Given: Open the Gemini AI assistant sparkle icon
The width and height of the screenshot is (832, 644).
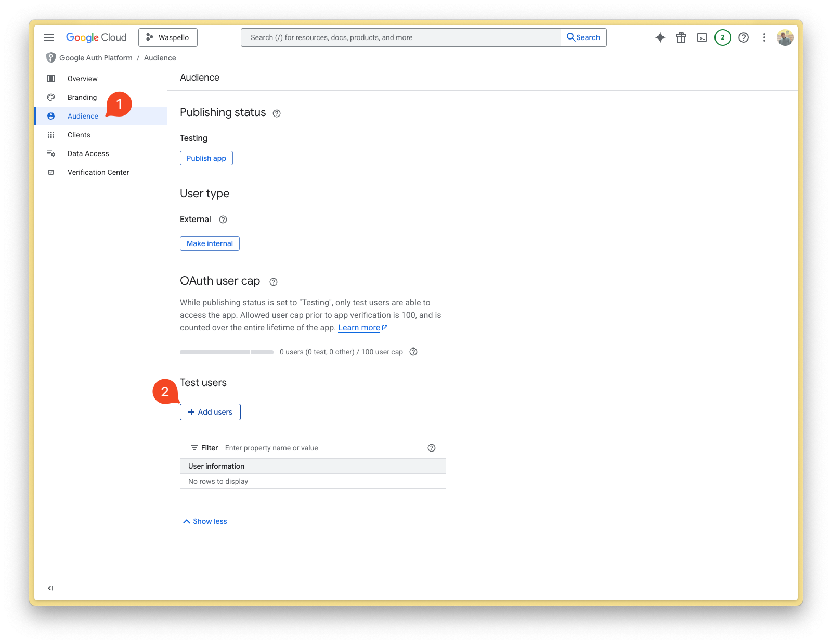Looking at the screenshot, I should pyautogui.click(x=660, y=37).
